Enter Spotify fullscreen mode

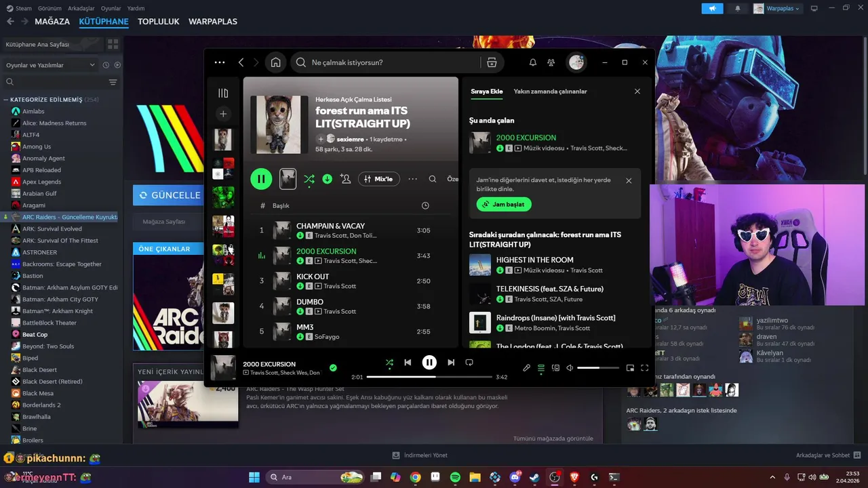pyautogui.click(x=645, y=368)
